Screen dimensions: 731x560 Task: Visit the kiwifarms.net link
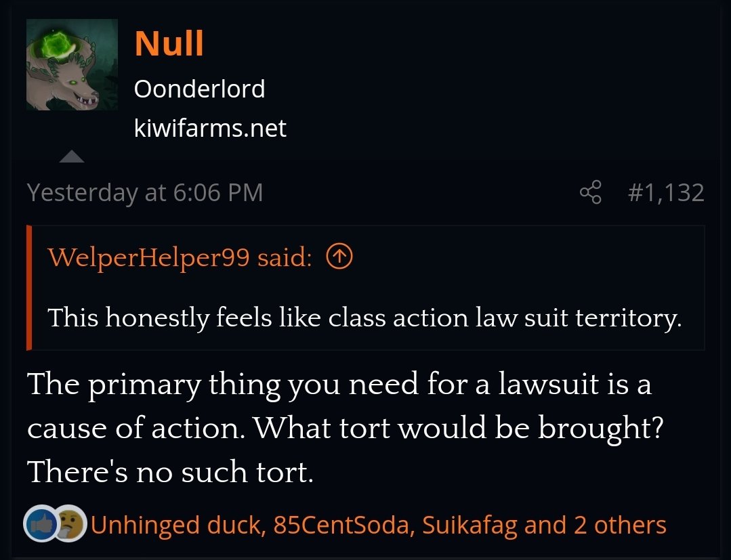[210, 127]
